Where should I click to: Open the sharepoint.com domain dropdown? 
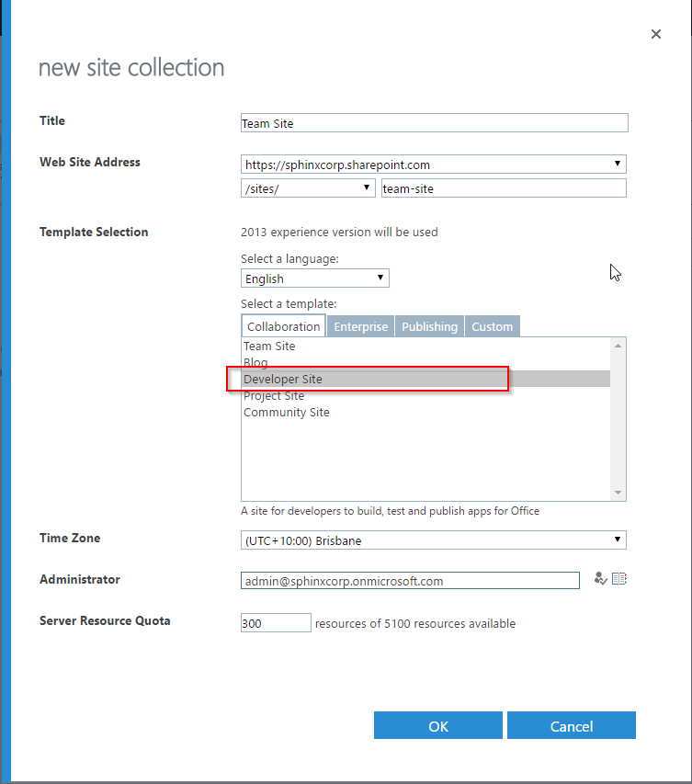433,165
